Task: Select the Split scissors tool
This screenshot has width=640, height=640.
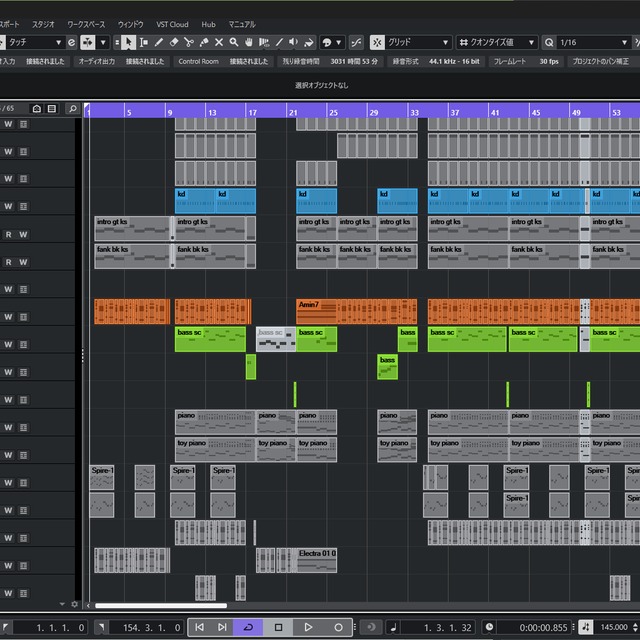Action: click(x=189, y=42)
